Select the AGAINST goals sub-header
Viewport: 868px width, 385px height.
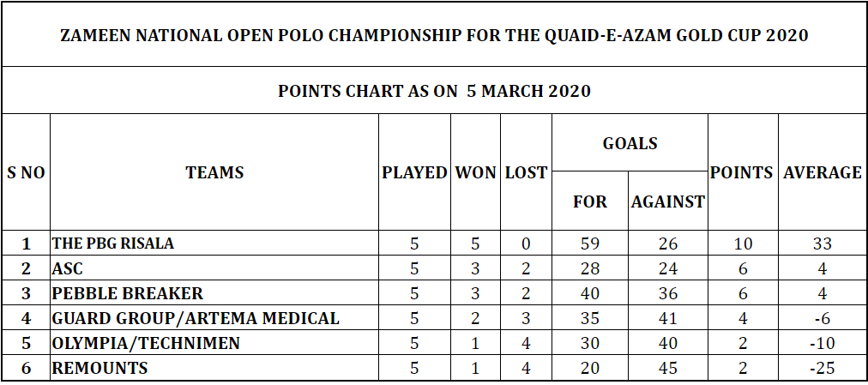pos(667,201)
